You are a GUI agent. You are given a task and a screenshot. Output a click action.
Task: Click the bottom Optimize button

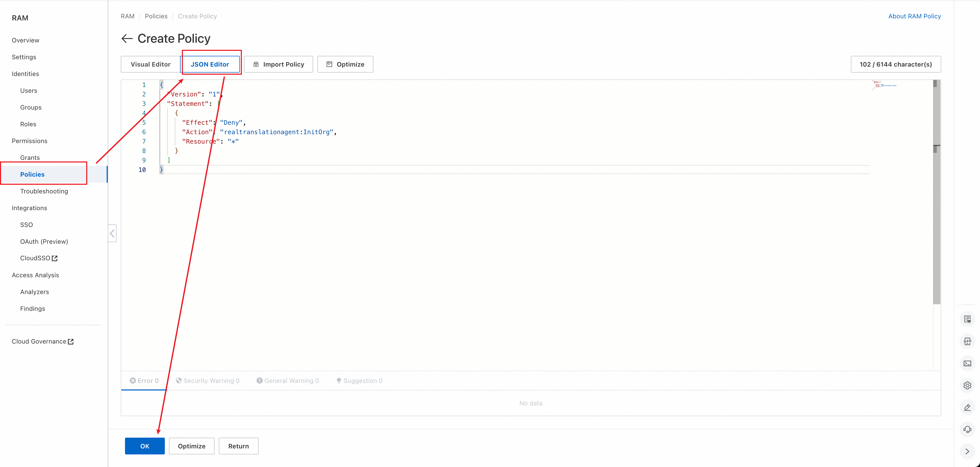point(192,446)
